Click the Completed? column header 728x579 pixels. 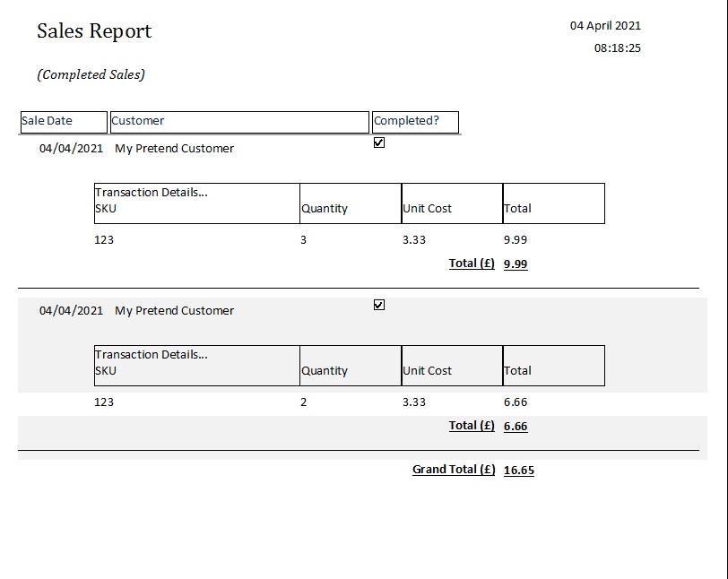coord(414,121)
